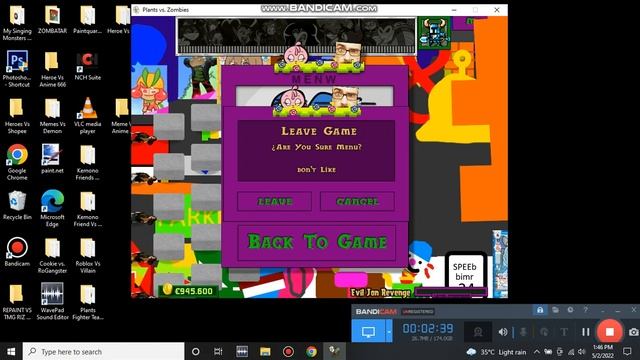Click the shovel knight icon top-right

click(x=435, y=33)
